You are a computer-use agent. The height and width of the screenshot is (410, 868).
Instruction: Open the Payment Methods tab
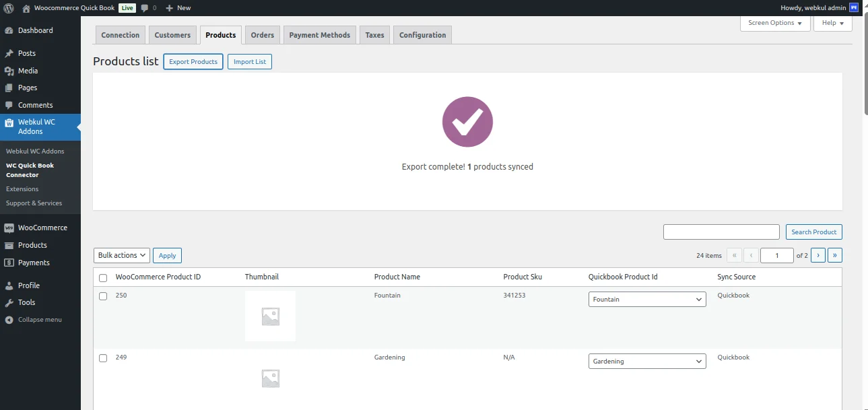click(319, 34)
